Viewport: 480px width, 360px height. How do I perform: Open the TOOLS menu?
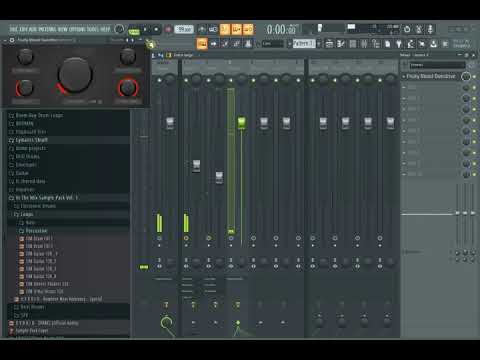pos(93,29)
